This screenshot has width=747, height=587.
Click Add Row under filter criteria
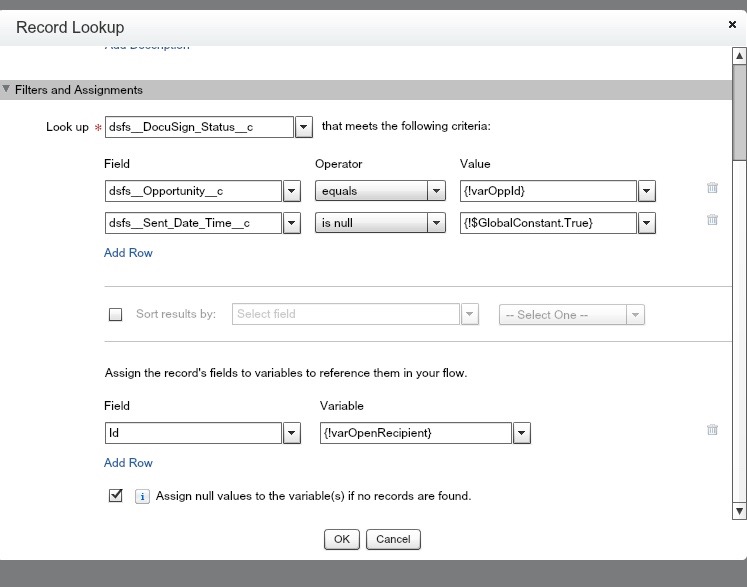[128, 253]
